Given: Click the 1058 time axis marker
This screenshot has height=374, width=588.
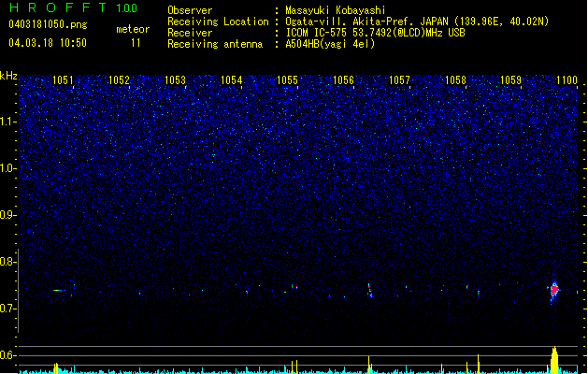Looking at the screenshot, I should point(455,80).
